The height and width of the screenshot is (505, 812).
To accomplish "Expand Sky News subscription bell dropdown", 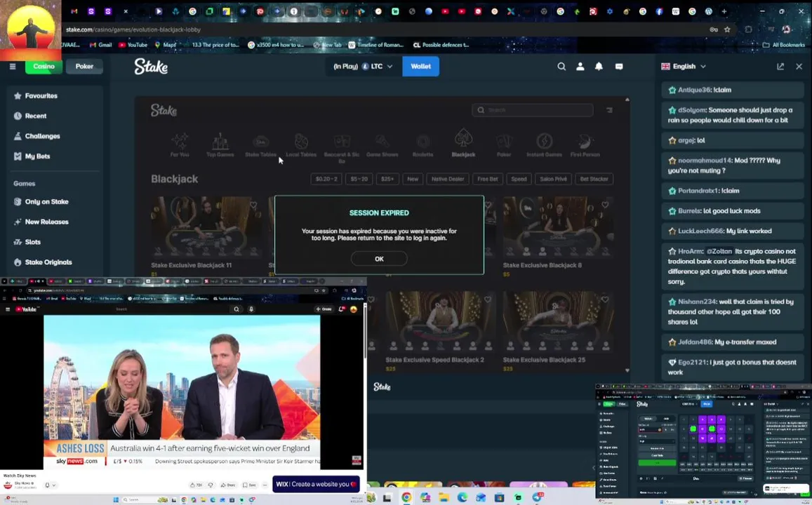I will [51, 485].
